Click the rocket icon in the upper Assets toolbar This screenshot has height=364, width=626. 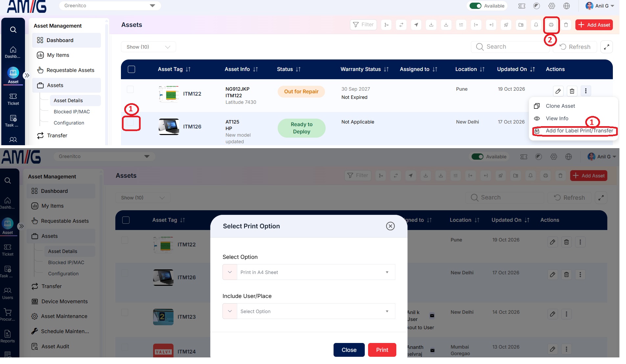pos(506,25)
